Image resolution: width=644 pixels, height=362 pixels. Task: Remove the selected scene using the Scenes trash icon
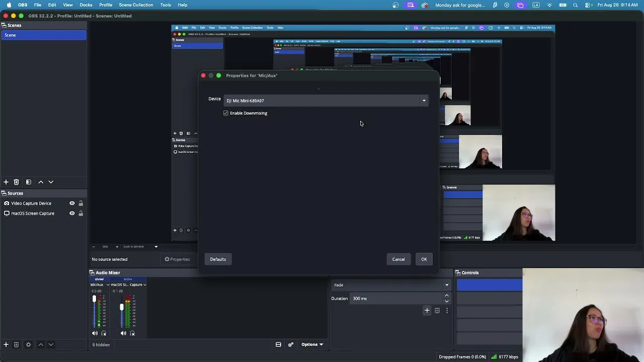point(16,182)
